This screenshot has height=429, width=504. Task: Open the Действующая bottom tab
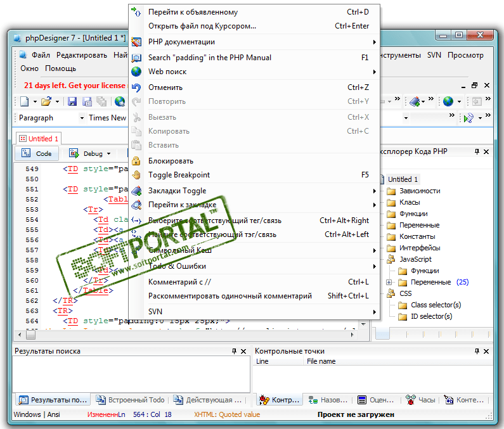point(207,400)
